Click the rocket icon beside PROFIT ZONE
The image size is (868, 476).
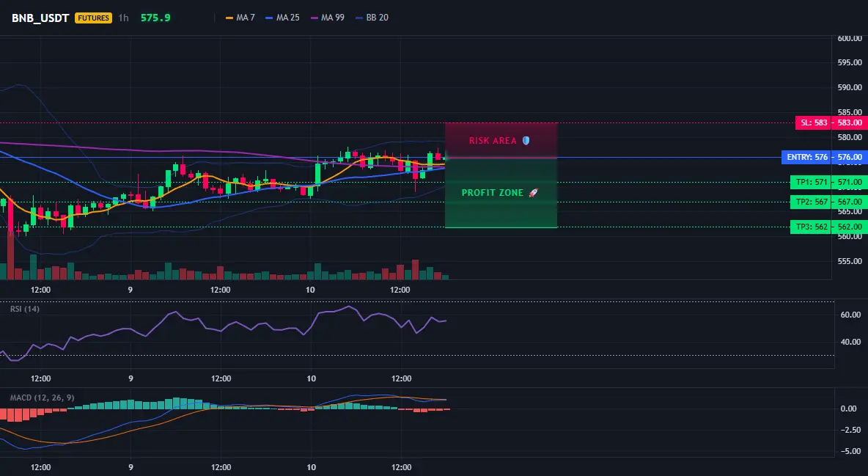tap(533, 193)
